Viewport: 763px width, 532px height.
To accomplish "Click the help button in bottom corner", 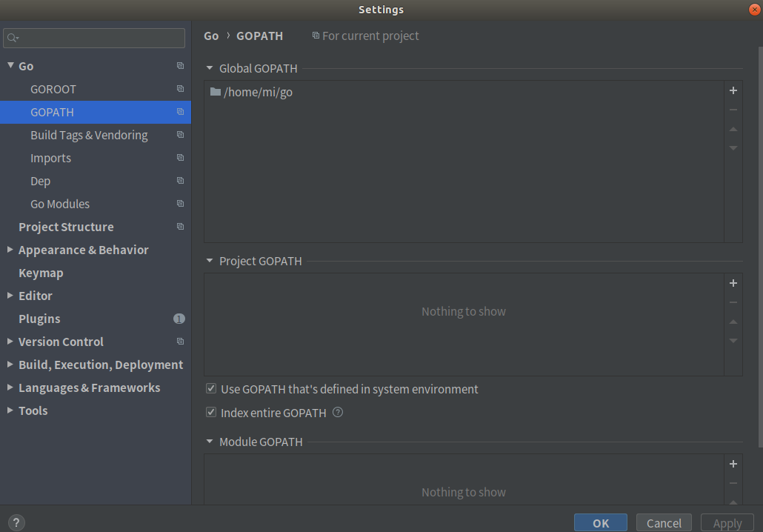I will pyautogui.click(x=16, y=522).
